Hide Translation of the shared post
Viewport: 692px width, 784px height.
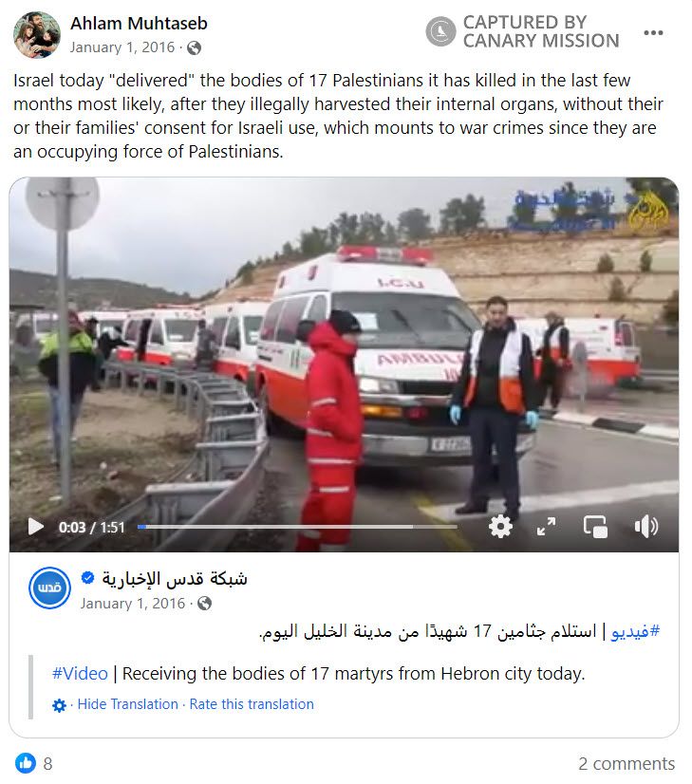click(127, 704)
